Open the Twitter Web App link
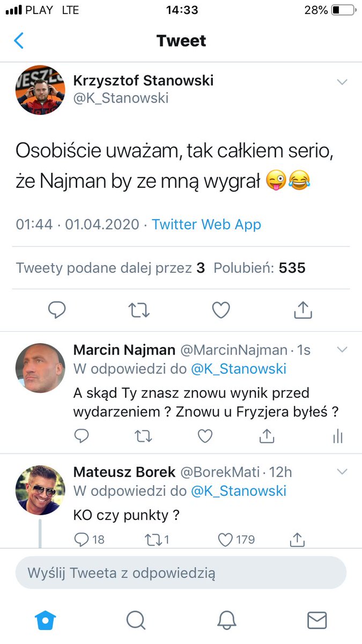 pyautogui.click(x=206, y=224)
